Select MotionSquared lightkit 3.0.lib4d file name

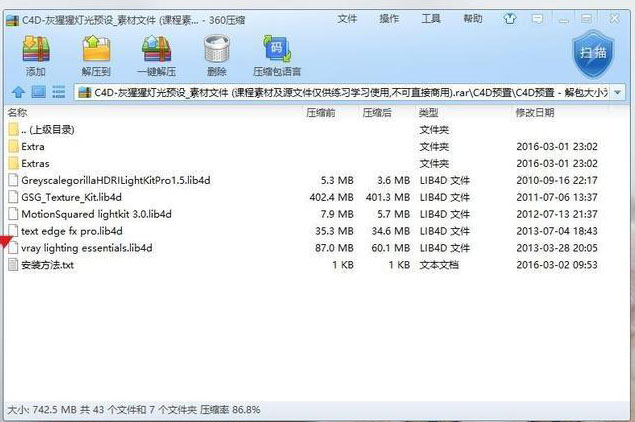pos(96,214)
